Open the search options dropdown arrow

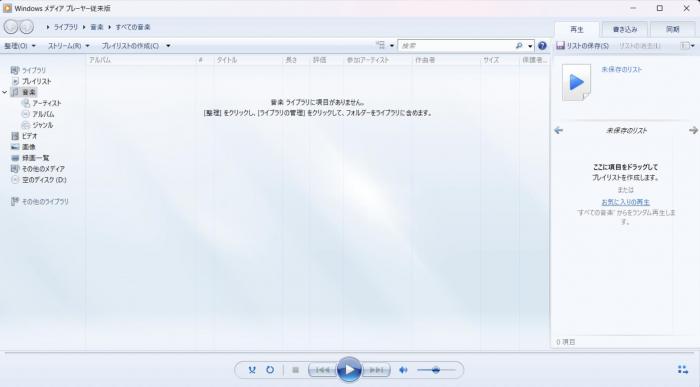click(530, 46)
